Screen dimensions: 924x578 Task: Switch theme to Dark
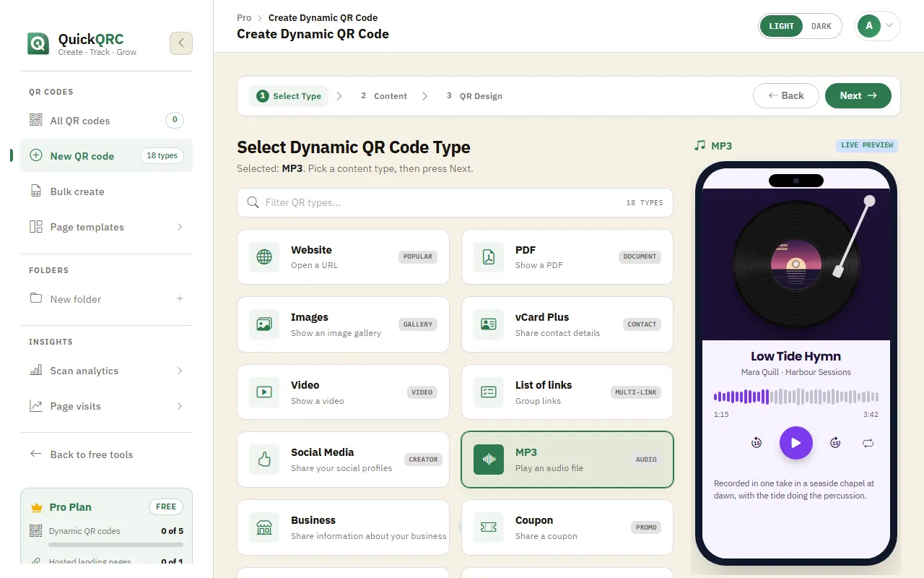821,26
